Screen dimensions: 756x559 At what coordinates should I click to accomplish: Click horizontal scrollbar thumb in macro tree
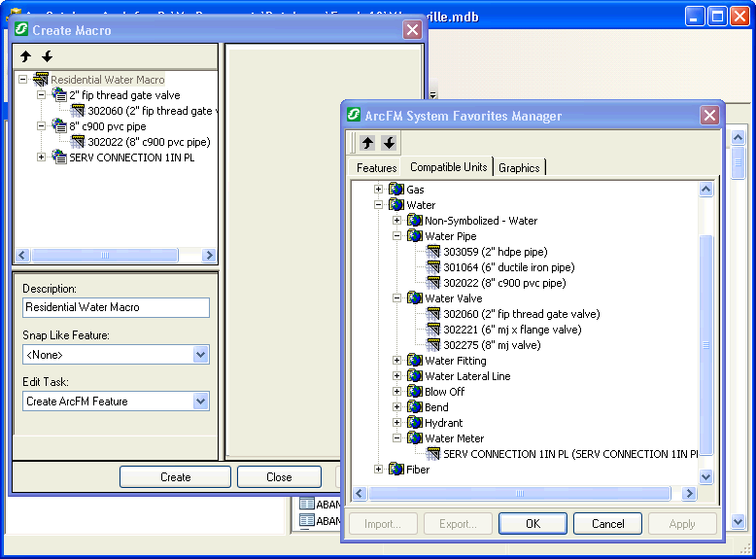click(105, 255)
